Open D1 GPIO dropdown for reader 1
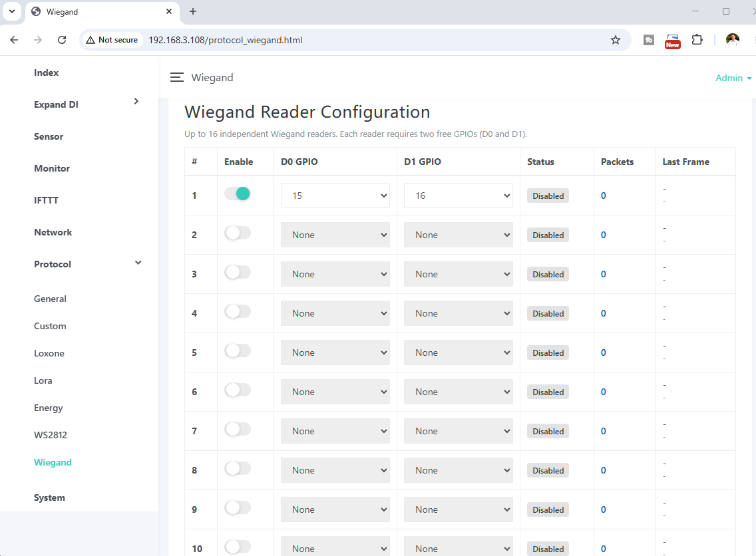756x556 pixels. coord(459,196)
